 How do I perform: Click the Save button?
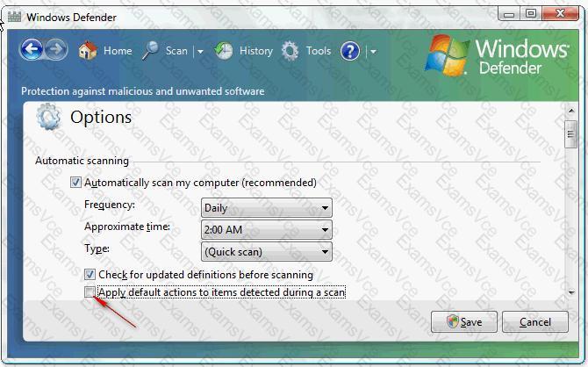pyautogui.click(x=464, y=321)
